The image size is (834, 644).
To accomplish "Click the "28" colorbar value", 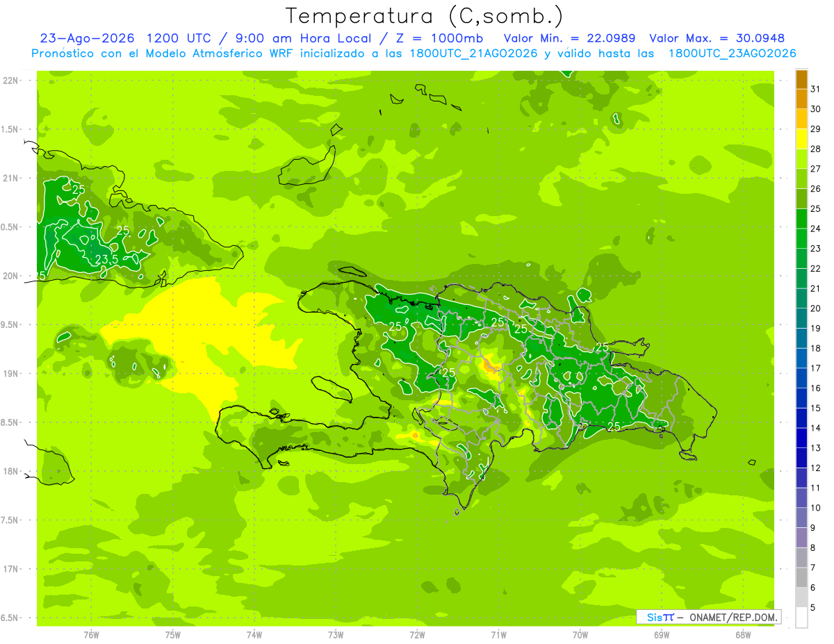I will click(815, 149).
